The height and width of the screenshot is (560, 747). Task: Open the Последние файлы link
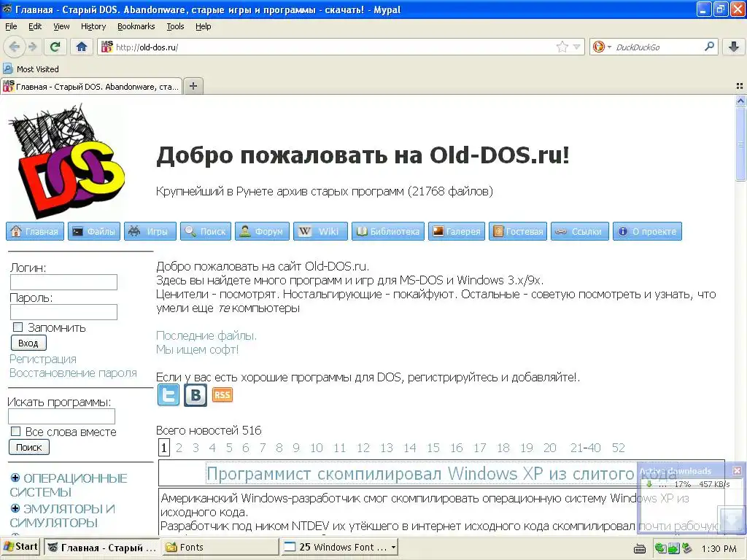pyautogui.click(x=206, y=335)
